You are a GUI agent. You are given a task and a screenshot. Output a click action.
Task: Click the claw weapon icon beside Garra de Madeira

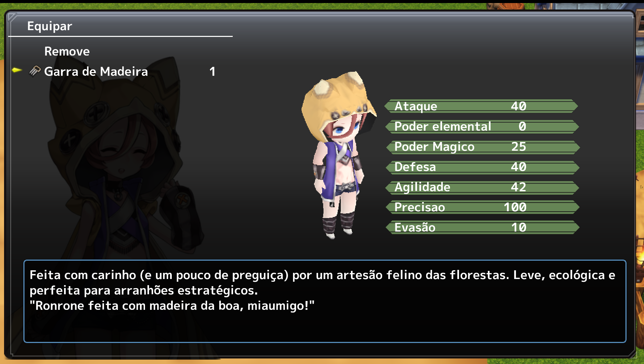click(x=35, y=71)
